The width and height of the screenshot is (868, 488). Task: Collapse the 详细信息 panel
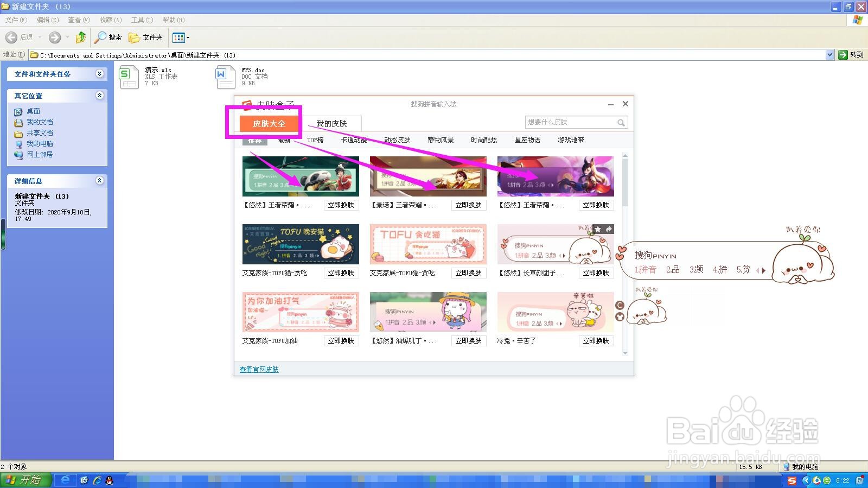[x=100, y=181]
